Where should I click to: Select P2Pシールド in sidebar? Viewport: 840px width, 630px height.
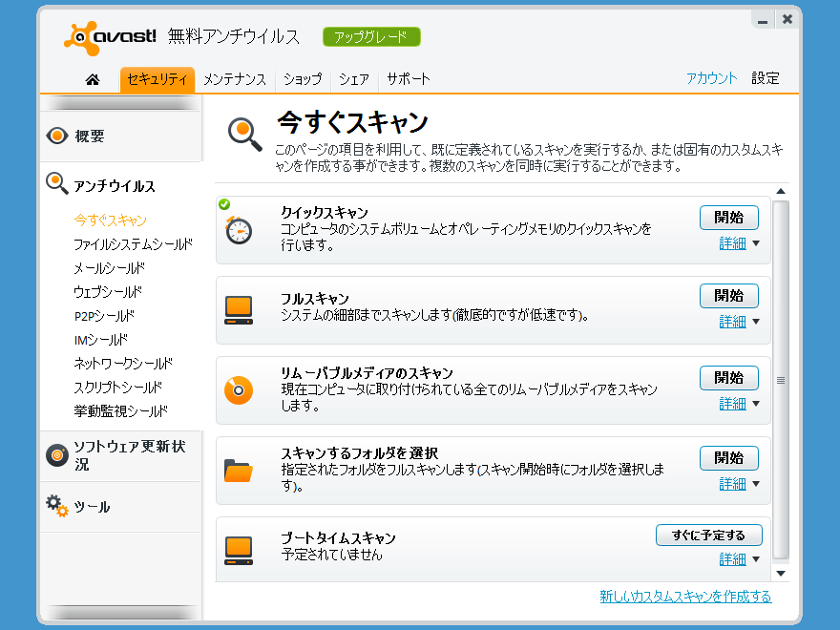coord(104,316)
